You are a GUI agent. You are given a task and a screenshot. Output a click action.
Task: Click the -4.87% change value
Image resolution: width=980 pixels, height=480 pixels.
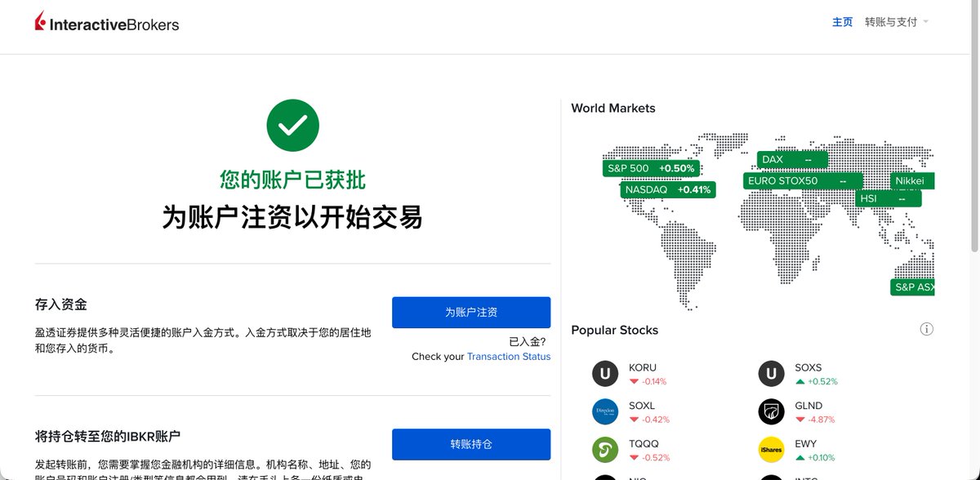coord(821,420)
